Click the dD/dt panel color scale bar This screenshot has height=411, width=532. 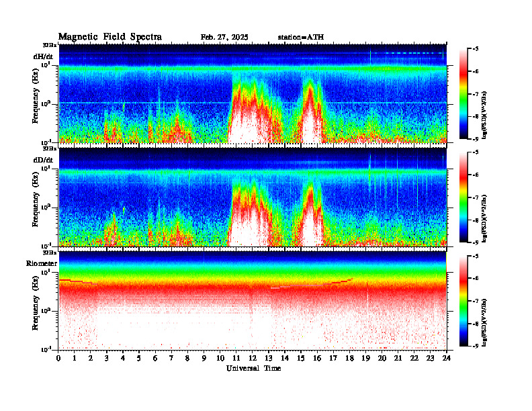coord(463,197)
